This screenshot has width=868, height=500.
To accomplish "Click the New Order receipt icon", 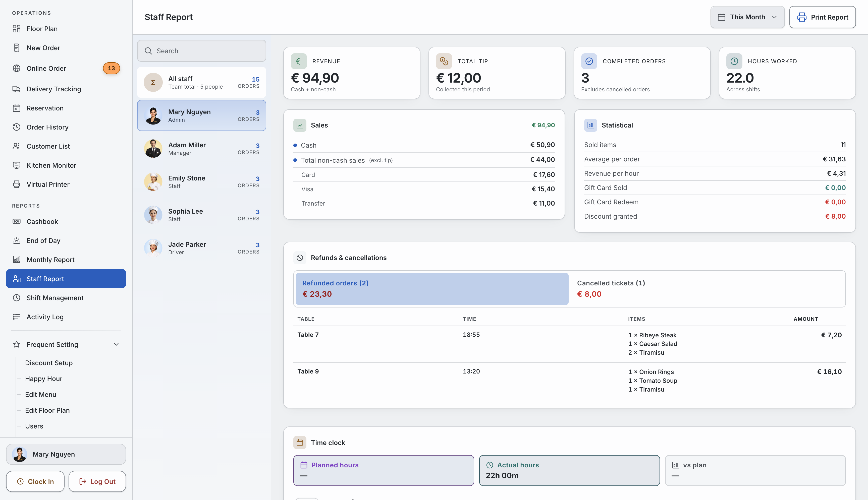I will coord(17,48).
